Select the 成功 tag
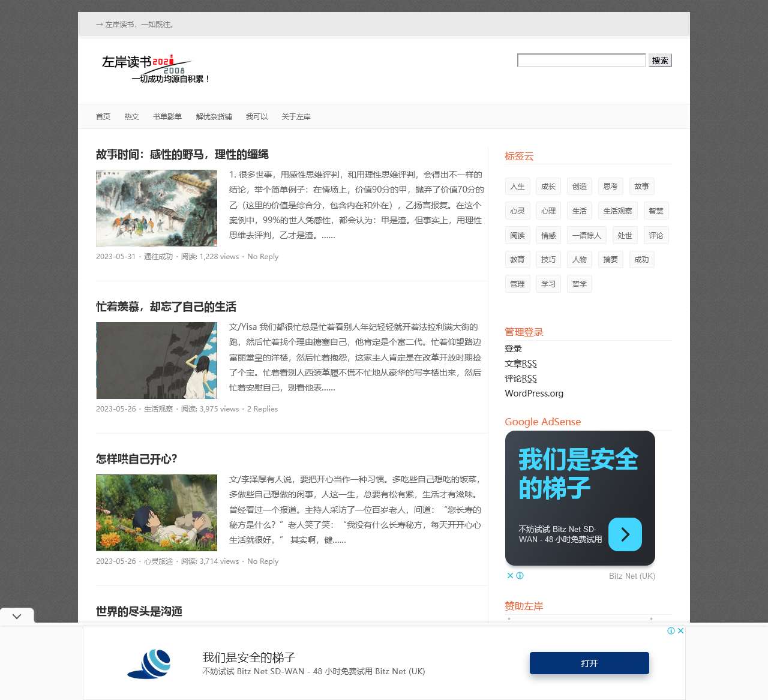Screen dimensions: 768x700 pyautogui.click(x=642, y=259)
